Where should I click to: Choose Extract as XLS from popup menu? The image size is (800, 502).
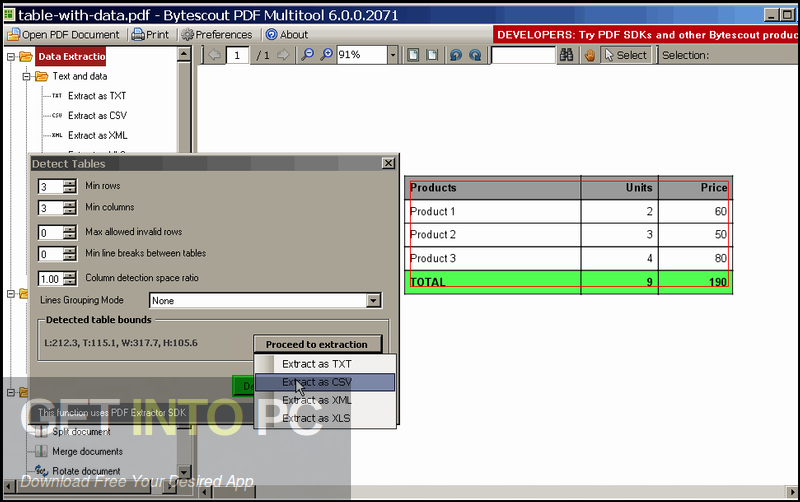click(x=325, y=418)
